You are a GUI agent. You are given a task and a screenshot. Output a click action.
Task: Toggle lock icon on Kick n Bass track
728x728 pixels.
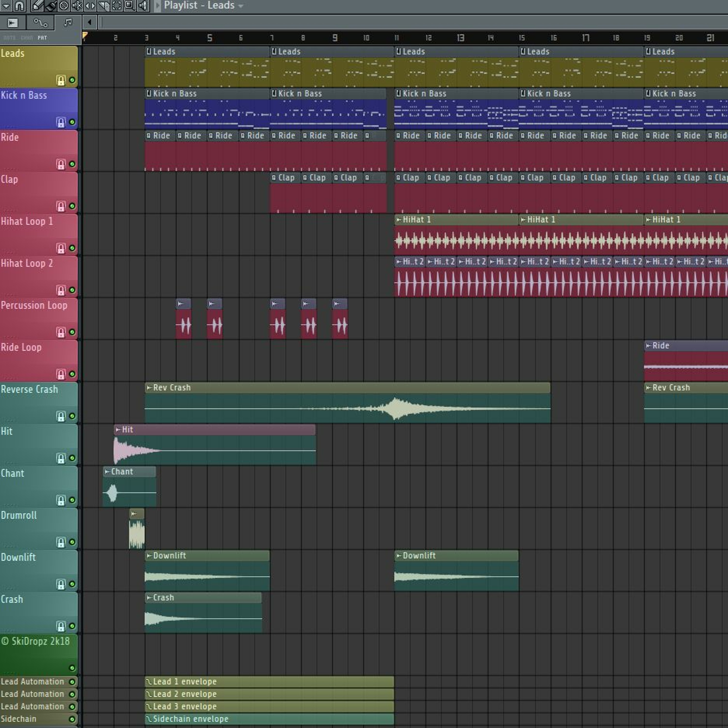(x=61, y=122)
